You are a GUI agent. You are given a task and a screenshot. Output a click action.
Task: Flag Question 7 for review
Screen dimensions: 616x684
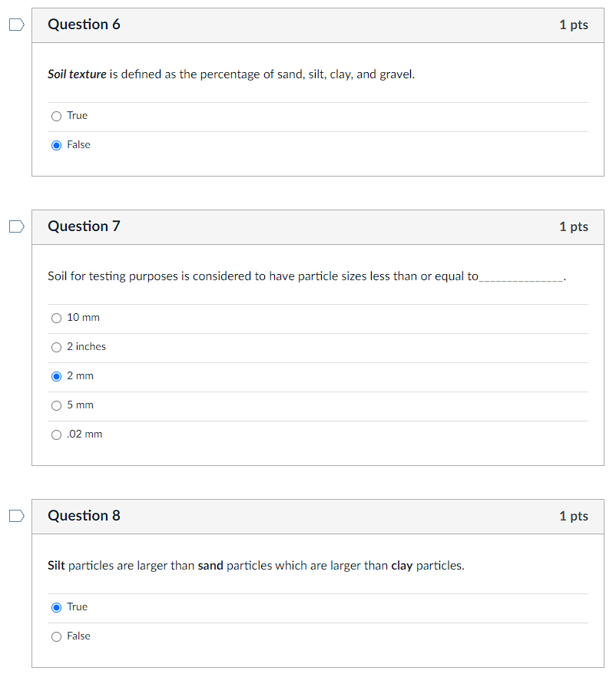(16, 226)
